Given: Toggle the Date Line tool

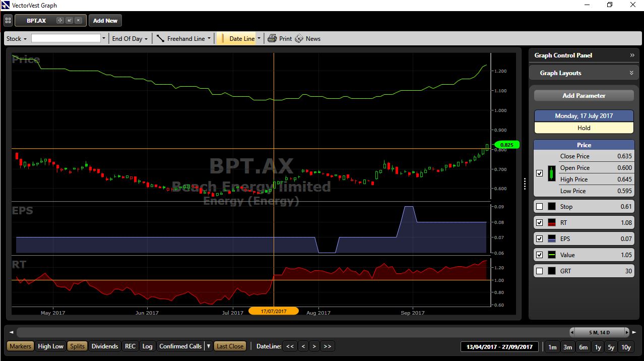Looking at the screenshot, I should pos(236,38).
